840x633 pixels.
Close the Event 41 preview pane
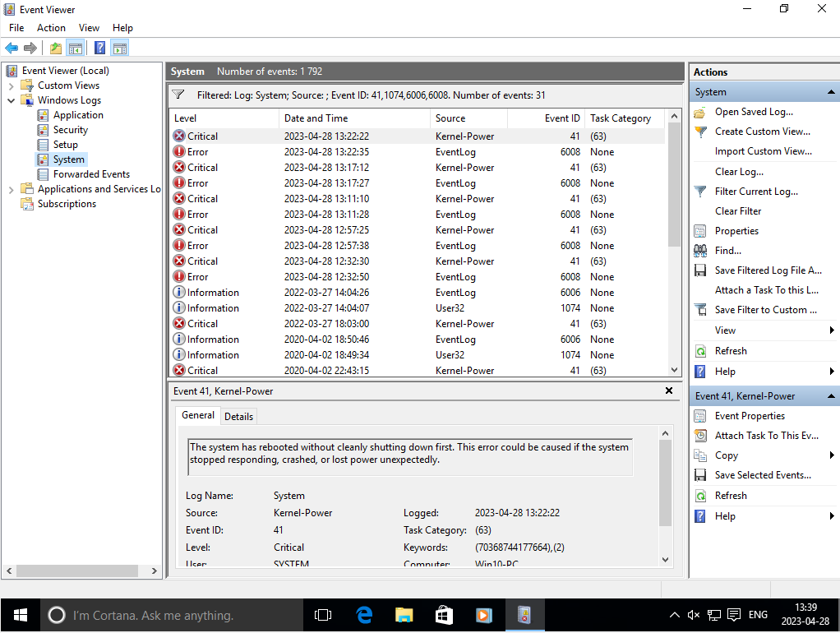coord(669,391)
